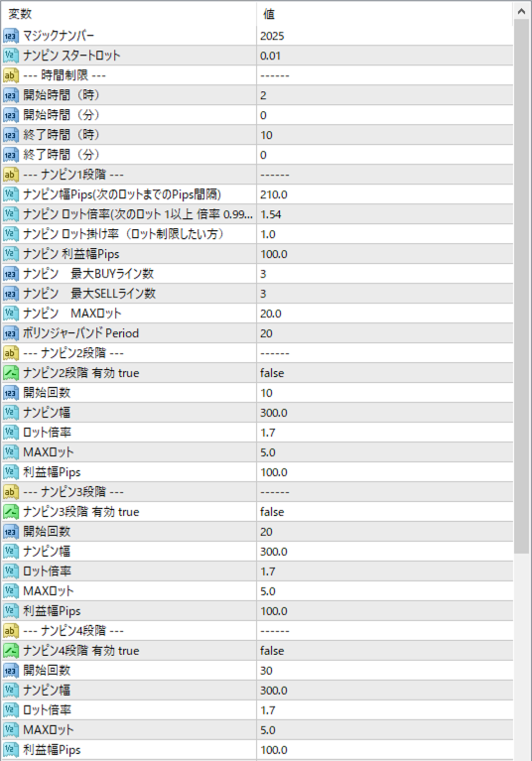Screen dimensions: 532x761
Task: Click the string icon beside ナンピン4段階 separator
Action: 11,631
